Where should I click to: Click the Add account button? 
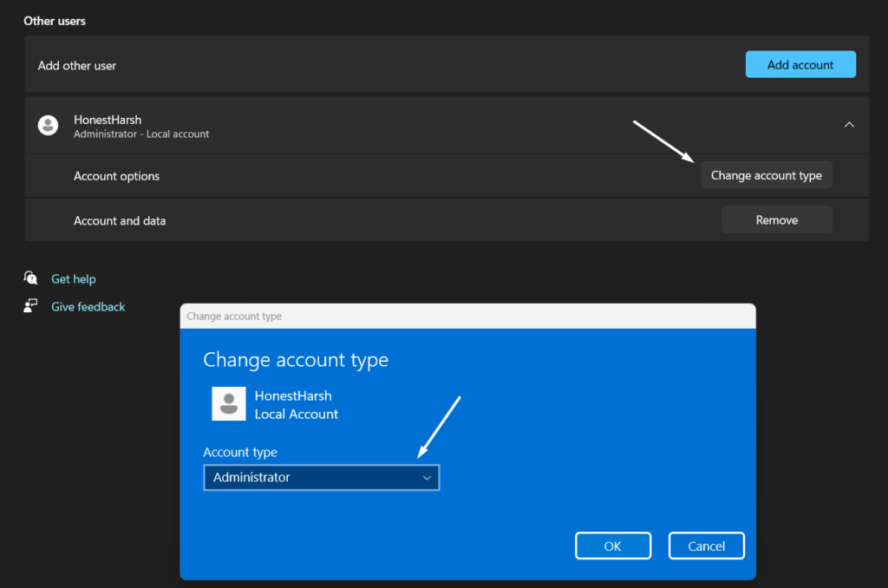(800, 64)
